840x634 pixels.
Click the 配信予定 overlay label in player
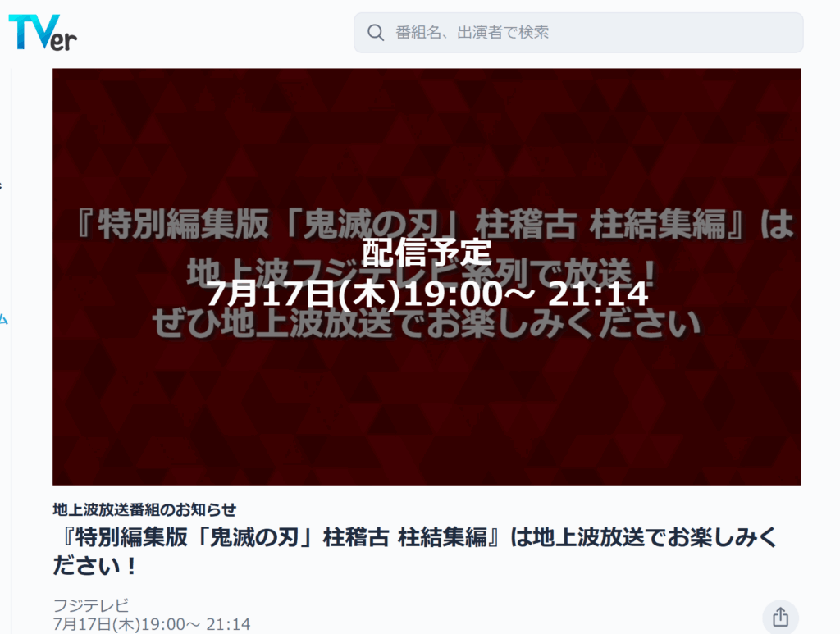[x=427, y=253]
